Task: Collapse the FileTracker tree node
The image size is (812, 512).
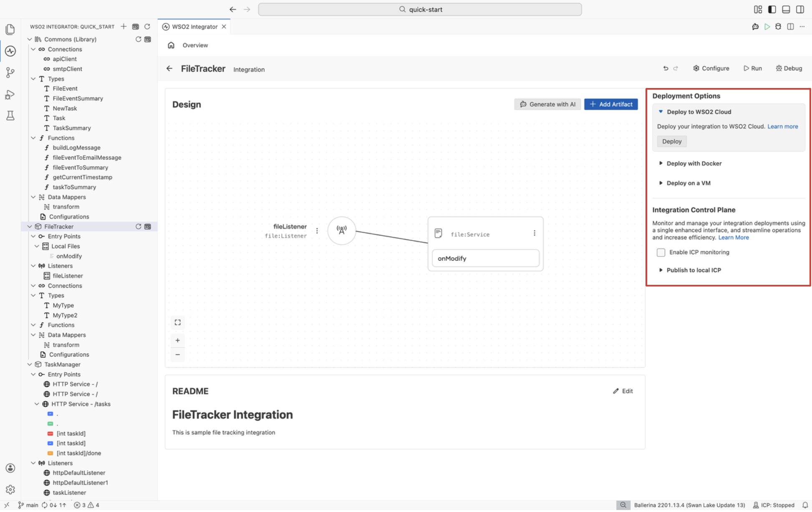Action: coord(30,226)
